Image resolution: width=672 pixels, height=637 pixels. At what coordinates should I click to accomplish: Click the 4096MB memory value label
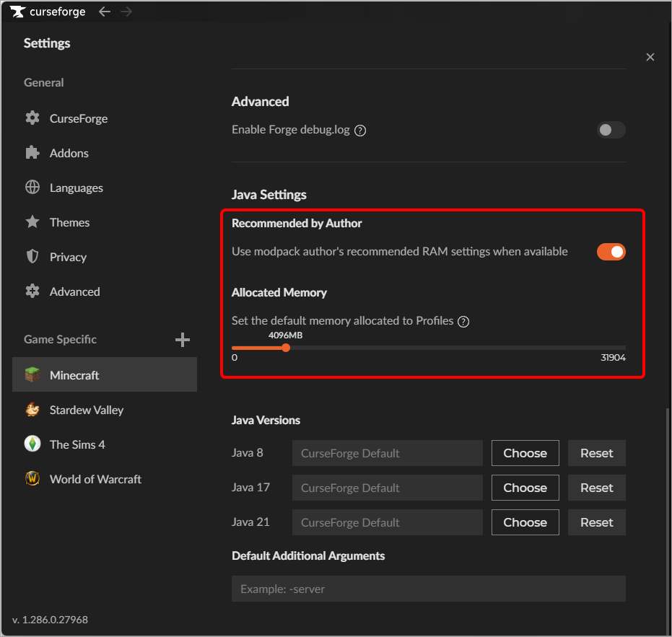(285, 335)
